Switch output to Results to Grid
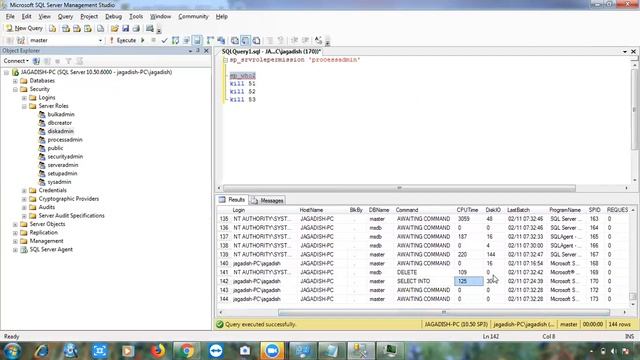 point(245,40)
